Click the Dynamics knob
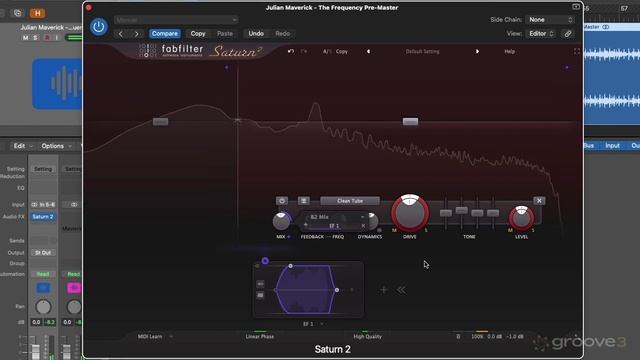The height and width of the screenshot is (360, 640). coord(372,221)
